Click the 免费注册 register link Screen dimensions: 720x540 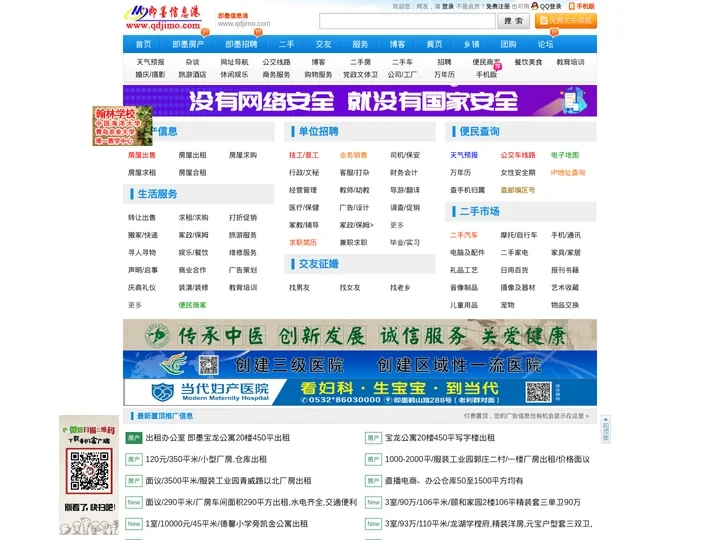coord(498,6)
